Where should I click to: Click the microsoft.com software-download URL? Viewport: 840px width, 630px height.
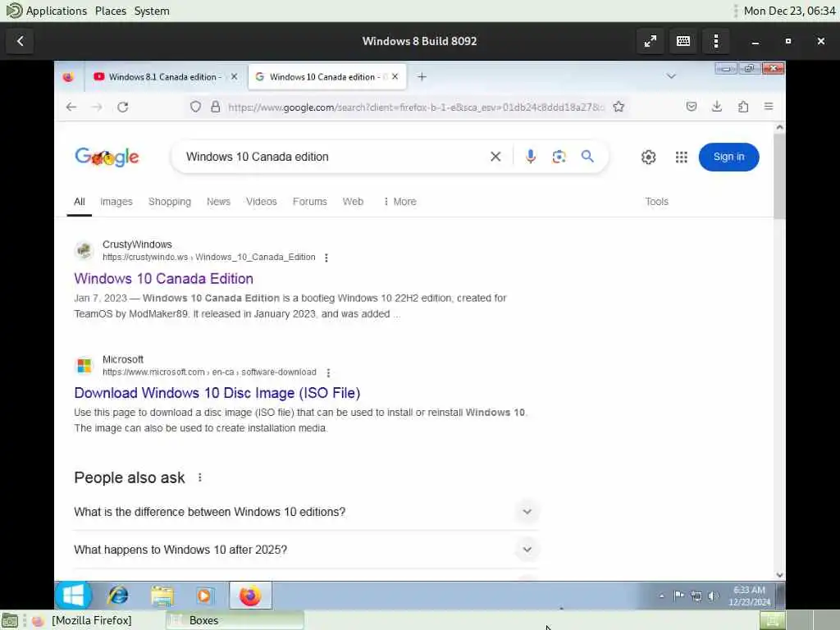pyautogui.click(x=209, y=372)
